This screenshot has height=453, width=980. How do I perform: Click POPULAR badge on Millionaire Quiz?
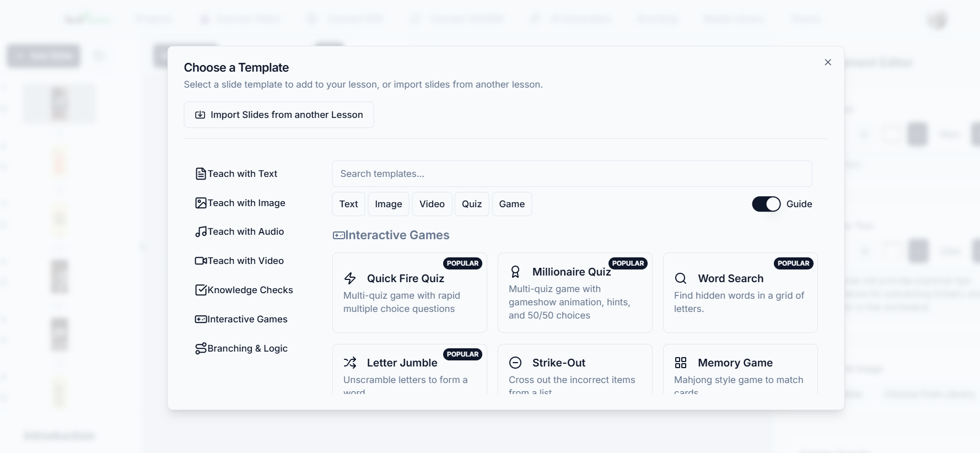[x=628, y=263]
